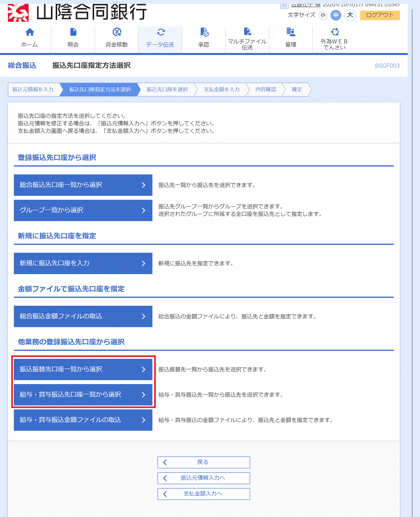Choose 給与・賞与振込金額ファイルの取込 button
This screenshot has height=517, width=420.
[83, 420]
